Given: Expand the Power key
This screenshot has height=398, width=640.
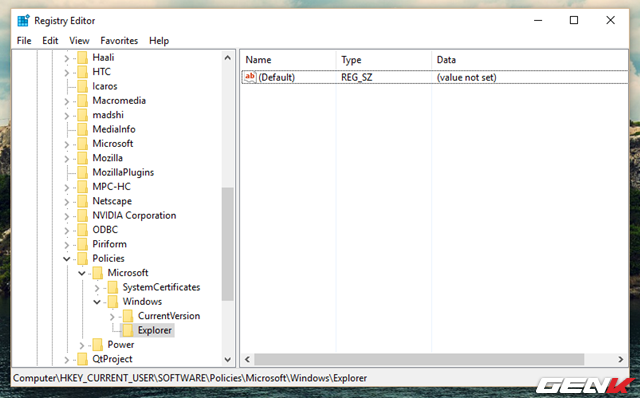Looking at the screenshot, I should [82, 345].
